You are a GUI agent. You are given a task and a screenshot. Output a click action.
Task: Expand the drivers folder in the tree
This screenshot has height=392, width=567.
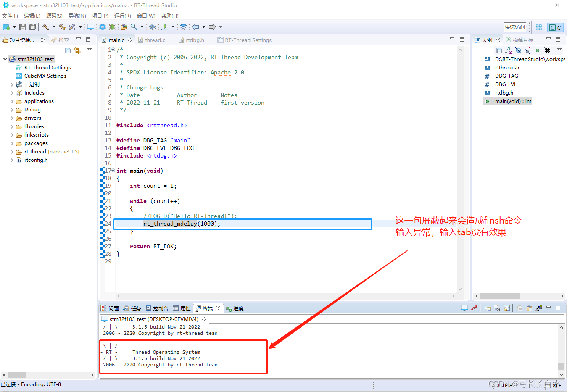[12, 118]
